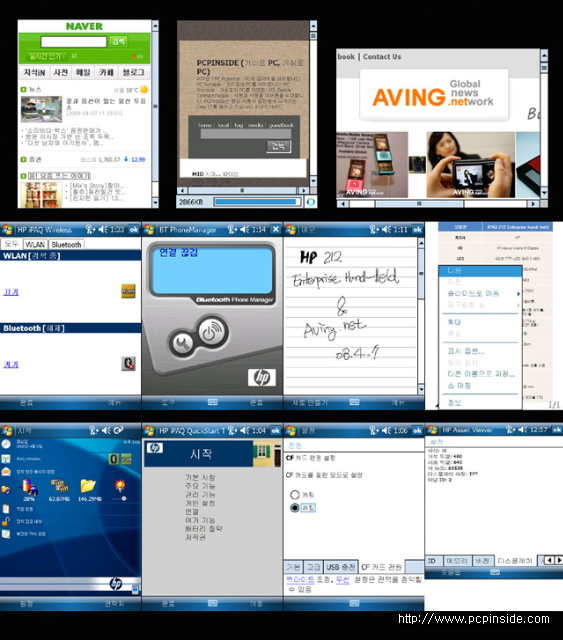Open camera phone photo thumbnail on AVING page
563x640 pixels.
click(471, 165)
